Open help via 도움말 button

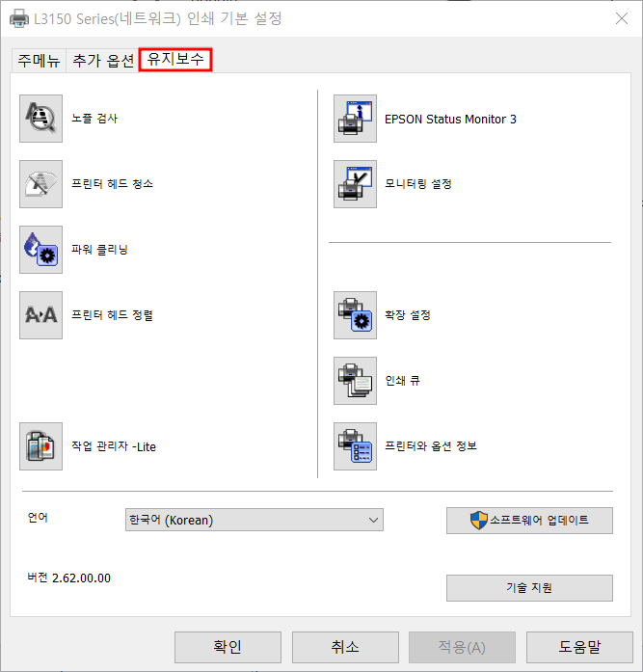click(x=579, y=647)
